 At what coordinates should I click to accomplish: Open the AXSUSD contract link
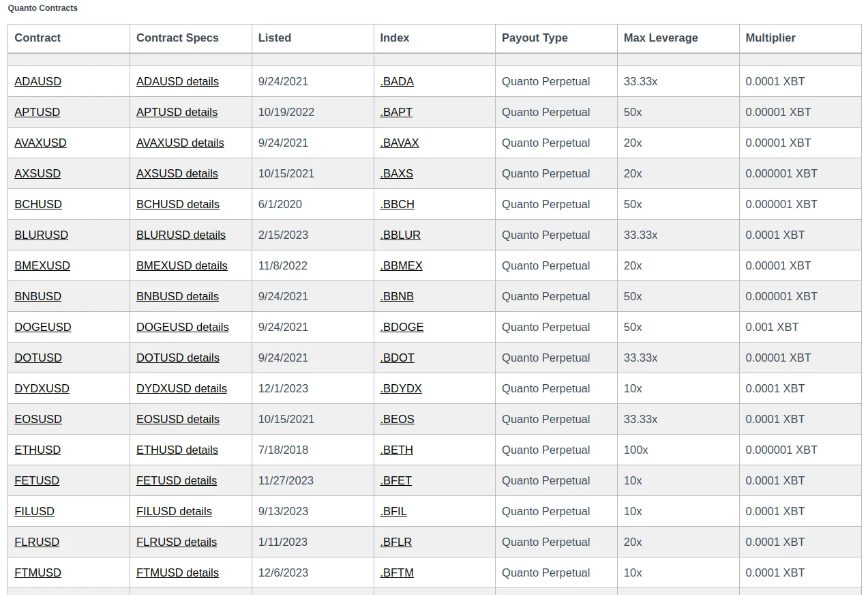pos(38,173)
